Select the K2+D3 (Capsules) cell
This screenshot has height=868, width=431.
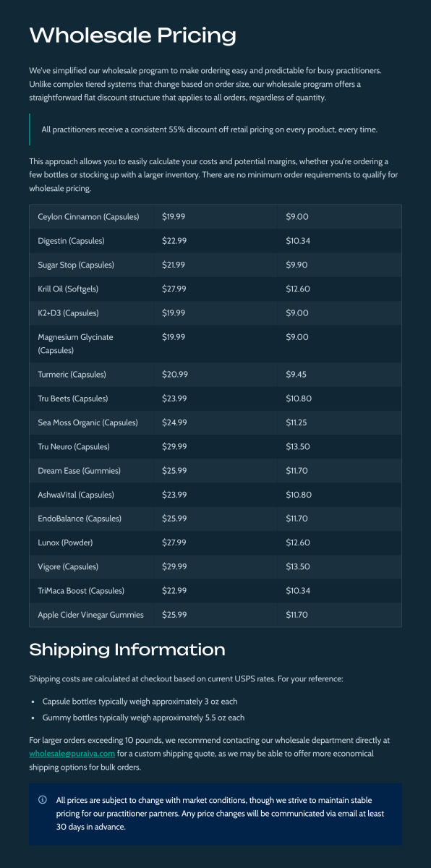click(x=92, y=313)
